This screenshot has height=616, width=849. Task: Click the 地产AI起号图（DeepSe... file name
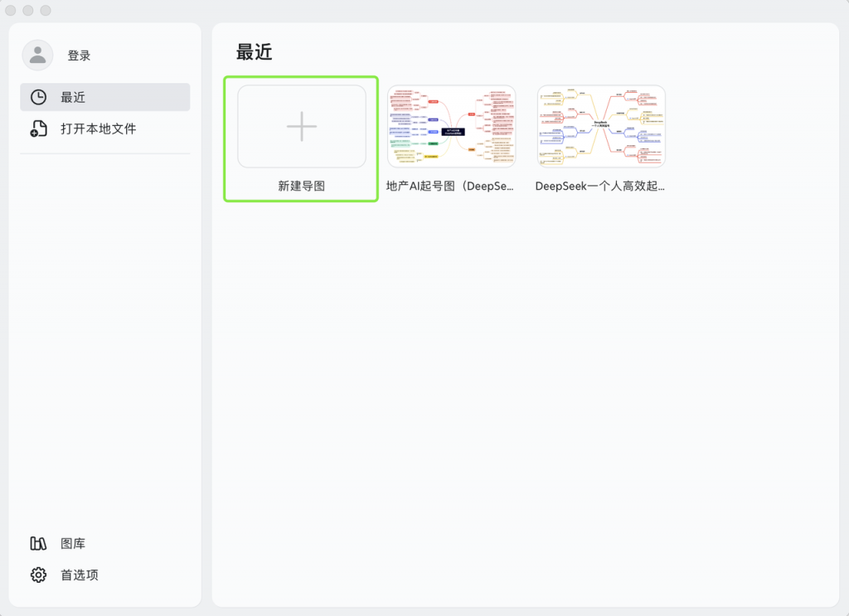pos(450,187)
